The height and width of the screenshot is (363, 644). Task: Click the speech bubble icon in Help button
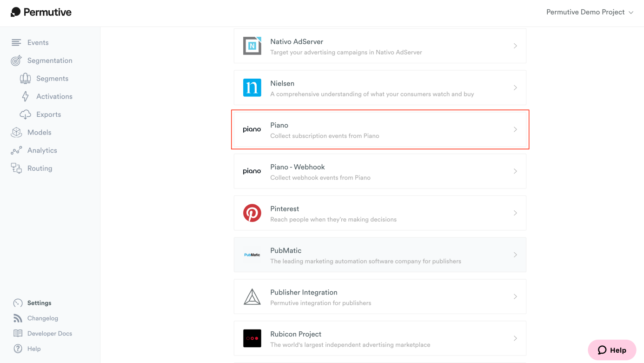click(602, 350)
